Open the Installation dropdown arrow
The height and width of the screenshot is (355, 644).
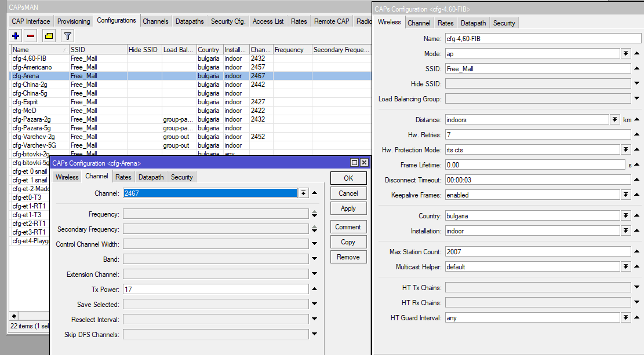(x=625, y=230)
